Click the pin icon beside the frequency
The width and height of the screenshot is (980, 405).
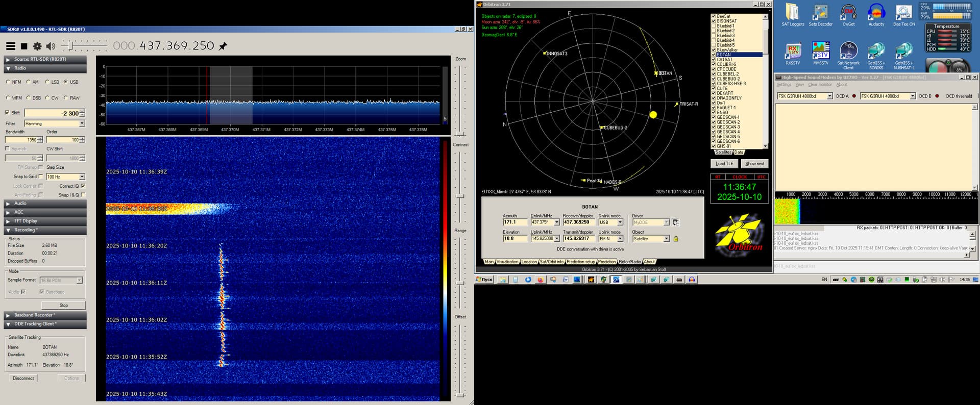[x=223, y=46]
